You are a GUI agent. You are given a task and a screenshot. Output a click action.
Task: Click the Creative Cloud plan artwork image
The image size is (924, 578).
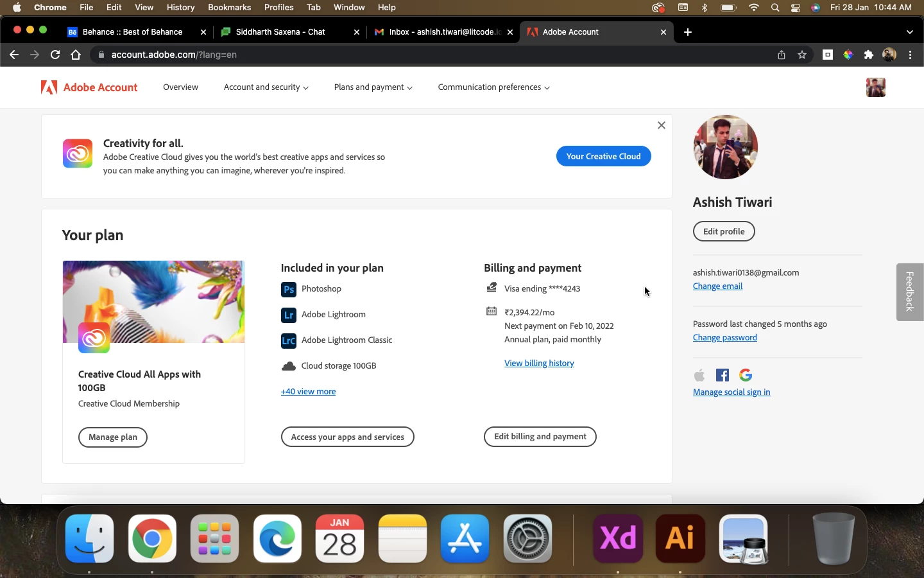click(153, 302)
